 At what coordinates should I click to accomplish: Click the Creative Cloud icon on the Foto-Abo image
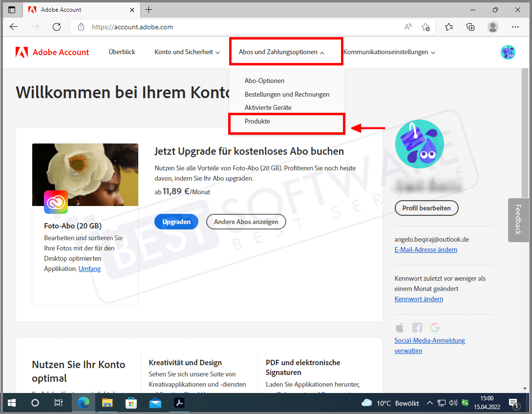(x=56, y=202)
